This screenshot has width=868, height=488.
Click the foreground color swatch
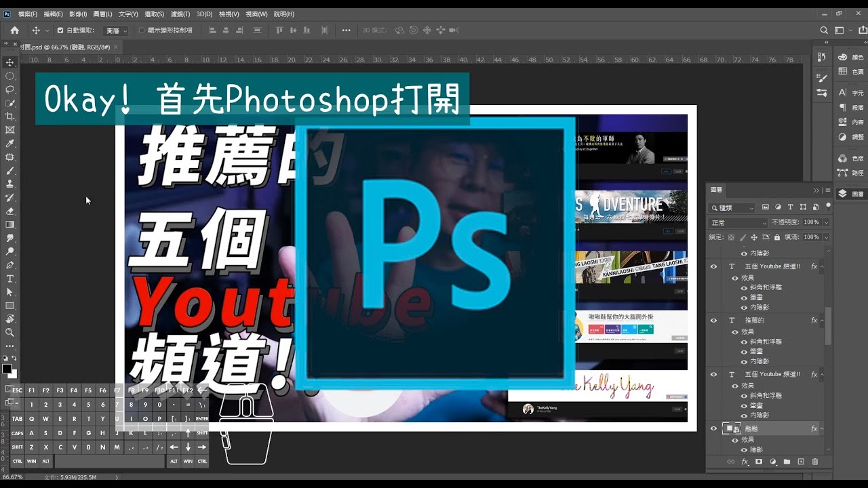pos(7,369)
